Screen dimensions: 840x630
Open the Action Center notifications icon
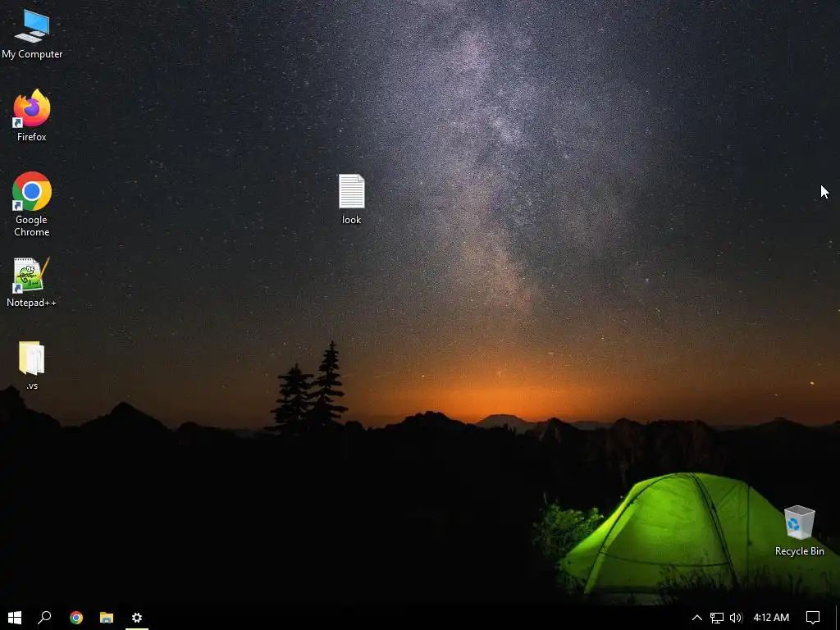pos(813,618)
